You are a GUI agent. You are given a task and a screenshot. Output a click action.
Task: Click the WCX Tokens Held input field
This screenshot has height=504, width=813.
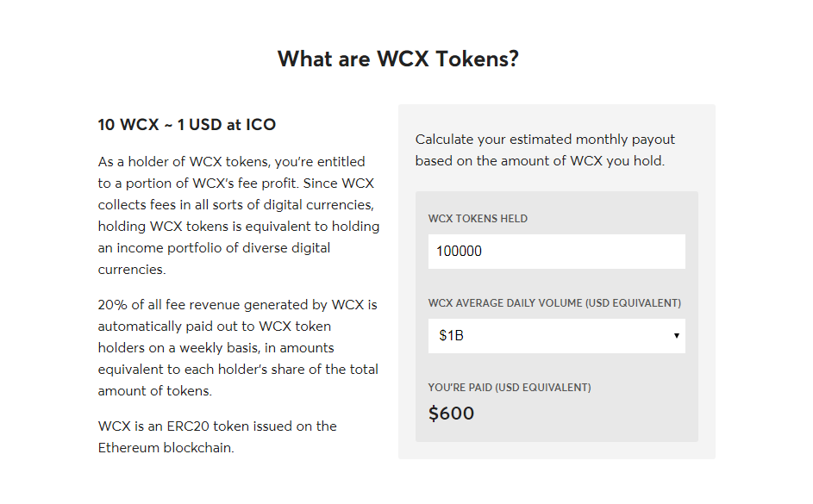(x=556, y=252)
